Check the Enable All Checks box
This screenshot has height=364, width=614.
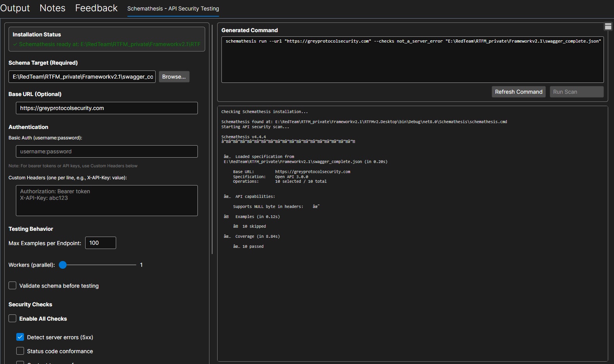pyautogui.click(x=12, y=318)
